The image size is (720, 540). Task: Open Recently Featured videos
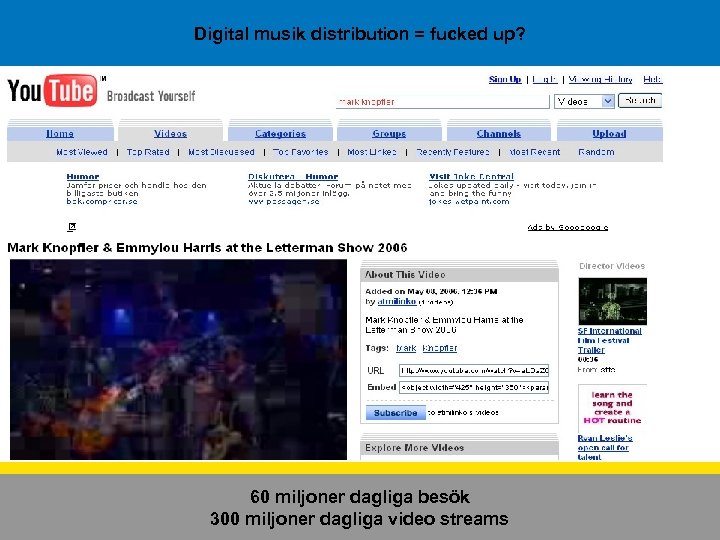pyautogui.click(x=453, y=152)
